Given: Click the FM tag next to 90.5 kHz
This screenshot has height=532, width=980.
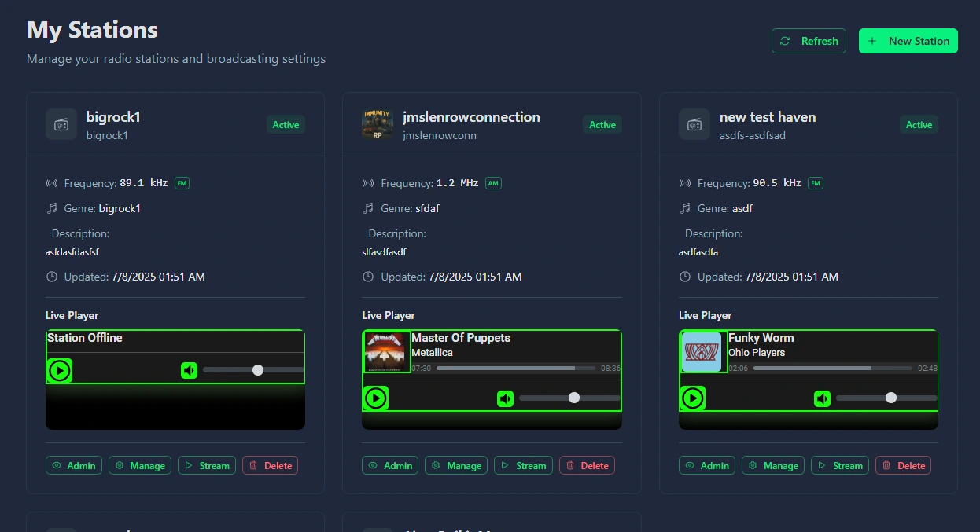Looking at the screenshot, I should point(815,183).
